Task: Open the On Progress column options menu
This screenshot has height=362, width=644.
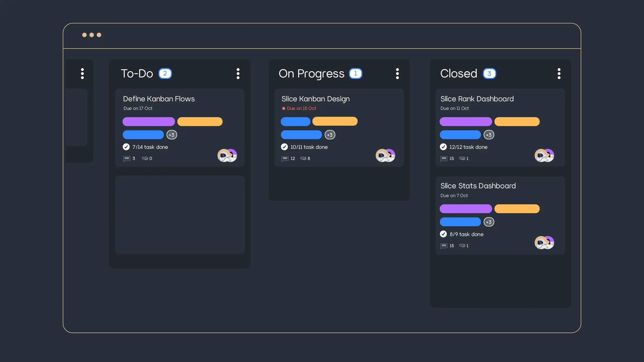Action: coord(397,74)
